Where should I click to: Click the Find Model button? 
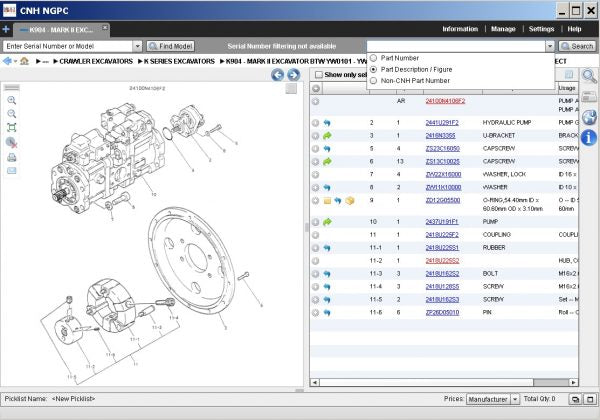pos(170,46)
